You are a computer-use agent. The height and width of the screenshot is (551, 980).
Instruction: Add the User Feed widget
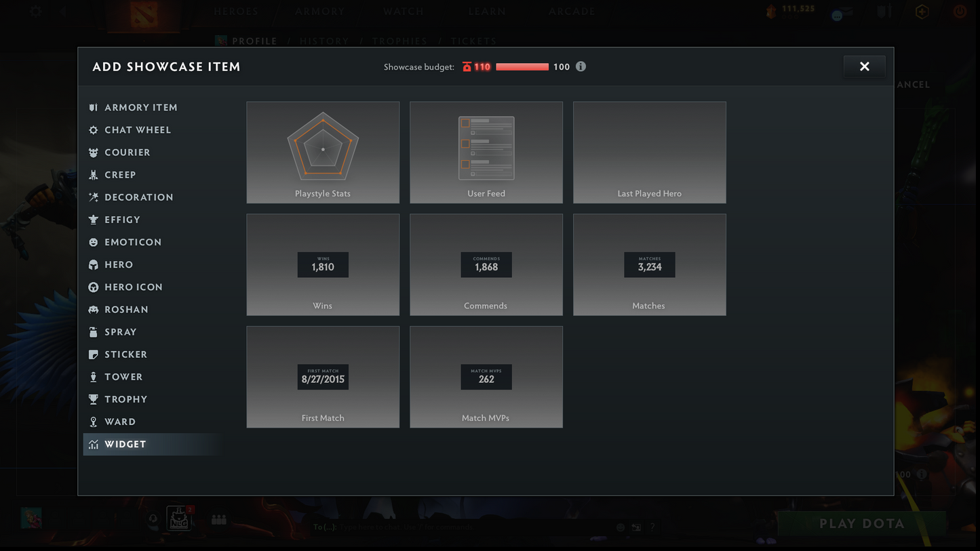pos(486,152)
